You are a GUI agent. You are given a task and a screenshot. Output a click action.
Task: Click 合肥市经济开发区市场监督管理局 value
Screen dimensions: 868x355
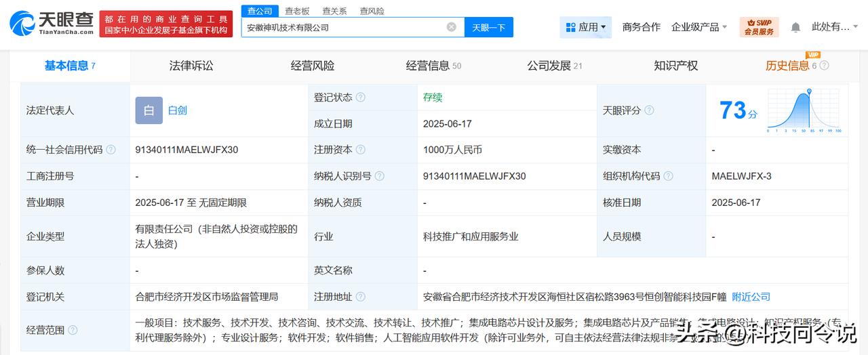click(x=207, y=297)
